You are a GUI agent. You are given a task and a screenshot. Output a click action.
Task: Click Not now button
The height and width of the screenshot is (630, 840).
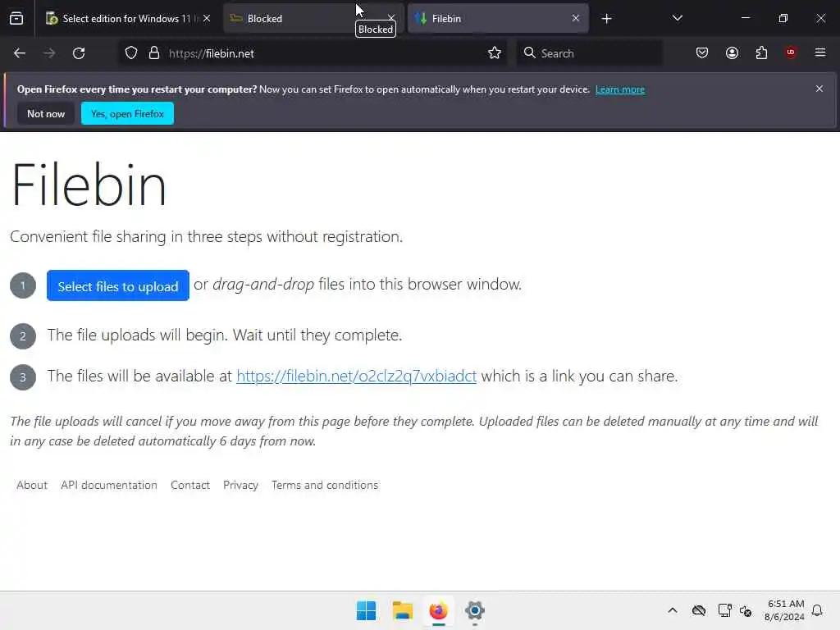(x=46, y=113)
